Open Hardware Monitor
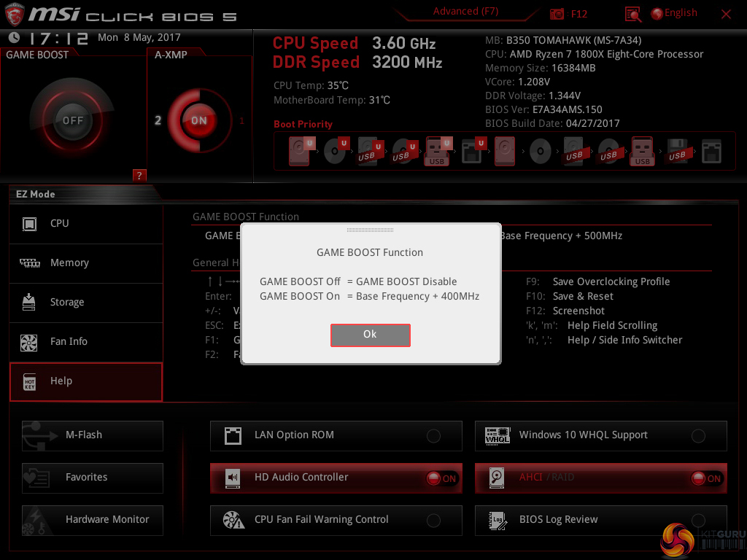The width and height of the screenshot is (747, 560). [x=93, y=520]
